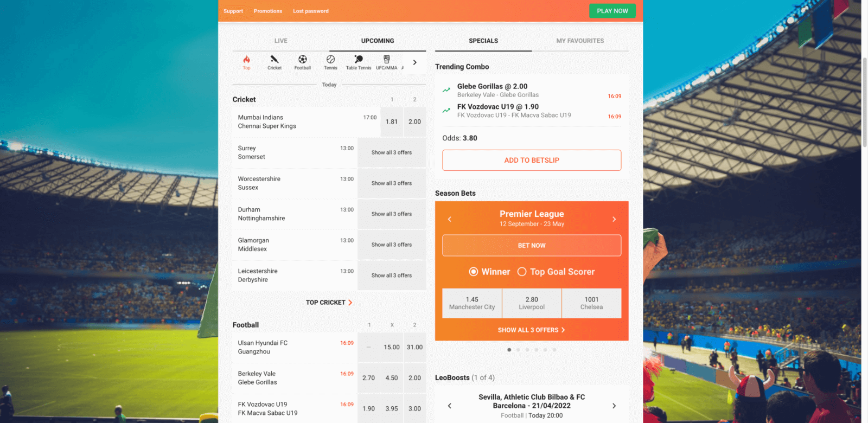
Task: Click the PLAY NOW button
Action: point(612,11)
